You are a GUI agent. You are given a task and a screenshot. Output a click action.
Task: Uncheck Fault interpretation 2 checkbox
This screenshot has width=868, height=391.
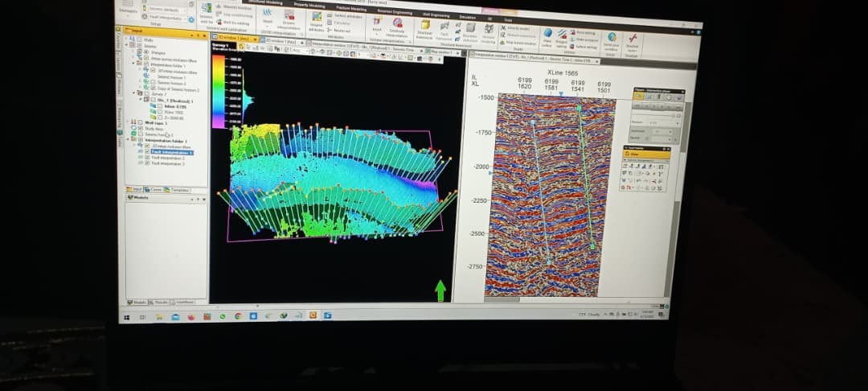click(x=147, y=158)
